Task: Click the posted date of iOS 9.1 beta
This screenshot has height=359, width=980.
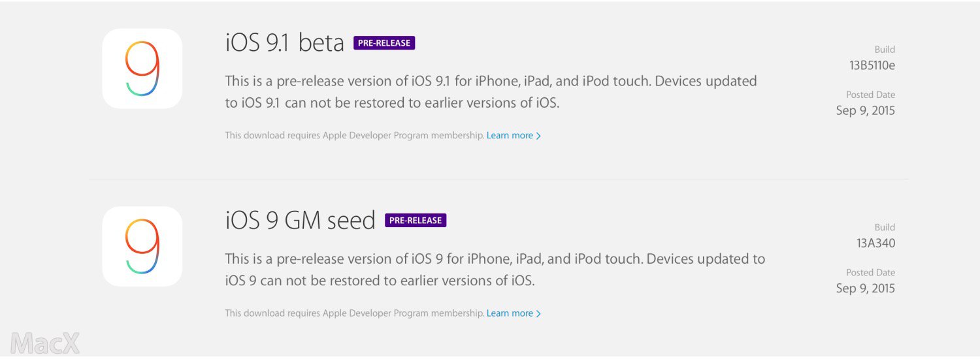Action: point(865,110)
